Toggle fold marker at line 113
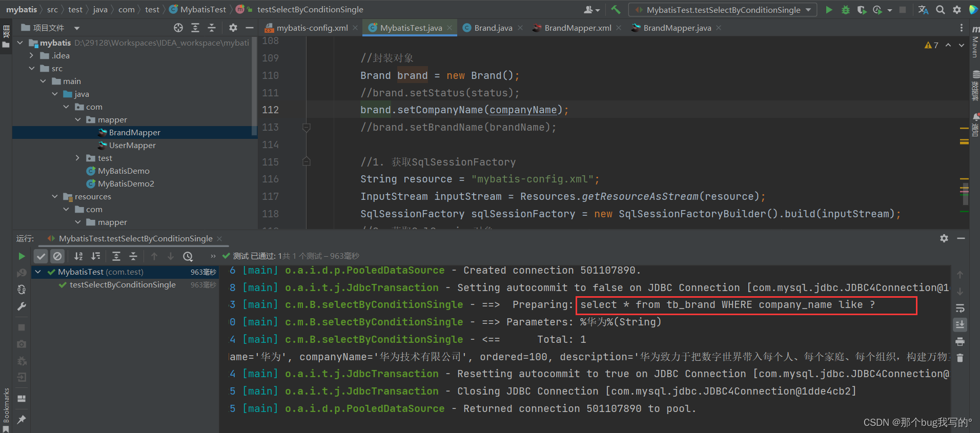 coord(307,127)
